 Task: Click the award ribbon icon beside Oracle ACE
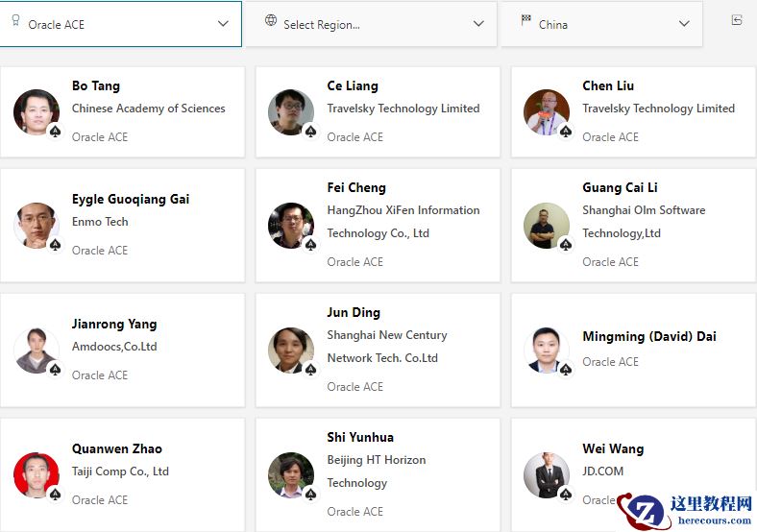(x=15, y=23)
